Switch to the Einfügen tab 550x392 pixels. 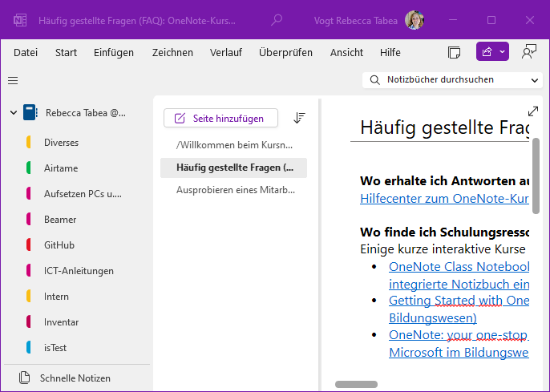(x=114, y=53)
